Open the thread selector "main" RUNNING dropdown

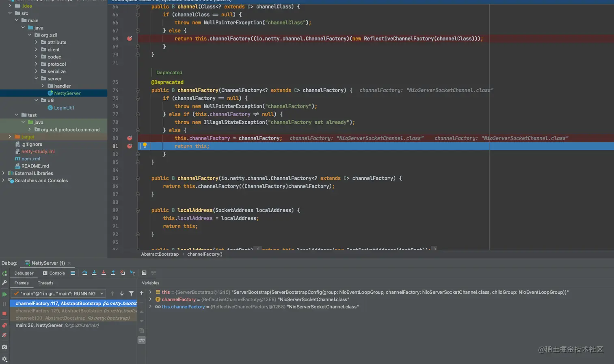(58, 293)
